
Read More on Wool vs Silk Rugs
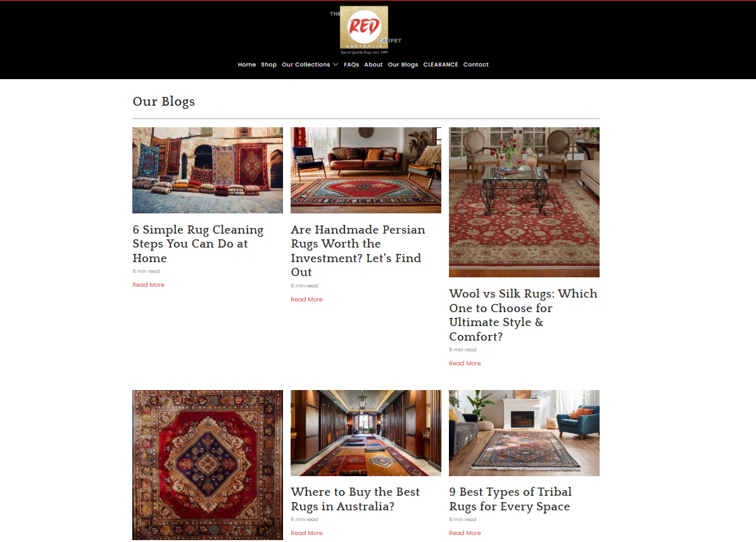[x=465, y=363]
